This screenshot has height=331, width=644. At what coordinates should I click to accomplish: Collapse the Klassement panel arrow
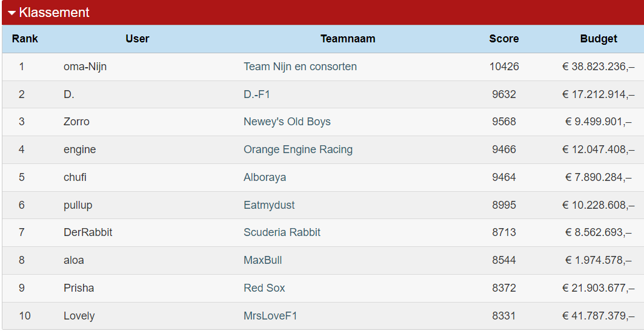pyautogui.click(x=12, y=13)
